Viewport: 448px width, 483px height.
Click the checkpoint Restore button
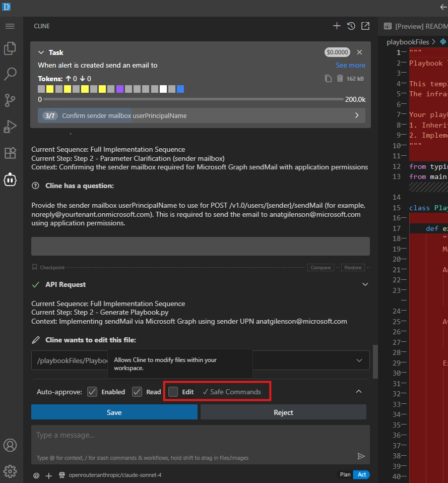[353, 267]
